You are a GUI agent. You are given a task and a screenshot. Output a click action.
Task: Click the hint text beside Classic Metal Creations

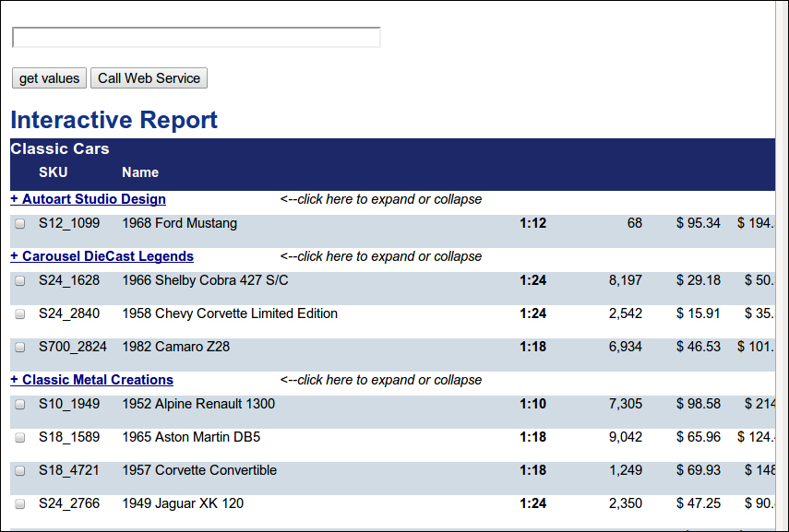[x=381, y=381]
